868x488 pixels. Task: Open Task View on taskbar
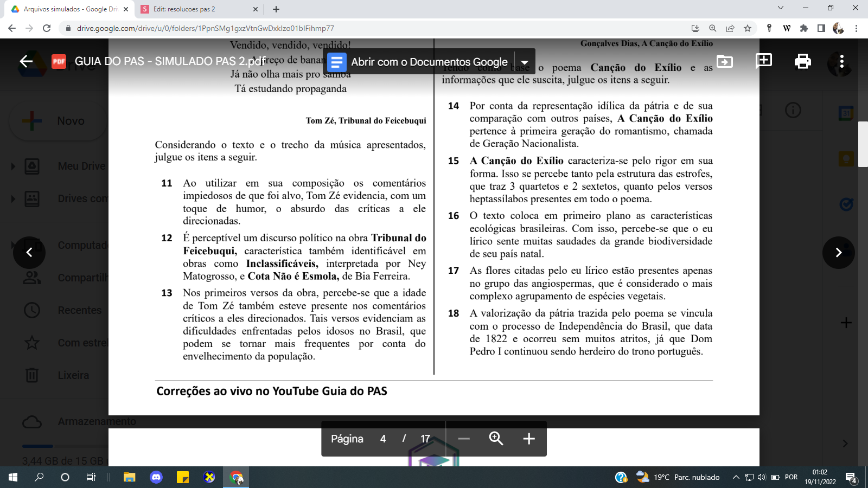click(x=91, y=477)
